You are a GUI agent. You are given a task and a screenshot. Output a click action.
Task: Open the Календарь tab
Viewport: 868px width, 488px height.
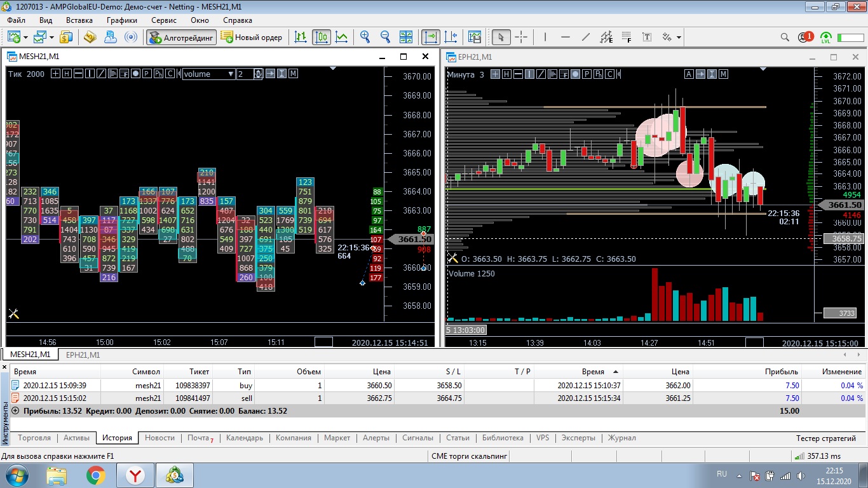pos(245,438)
